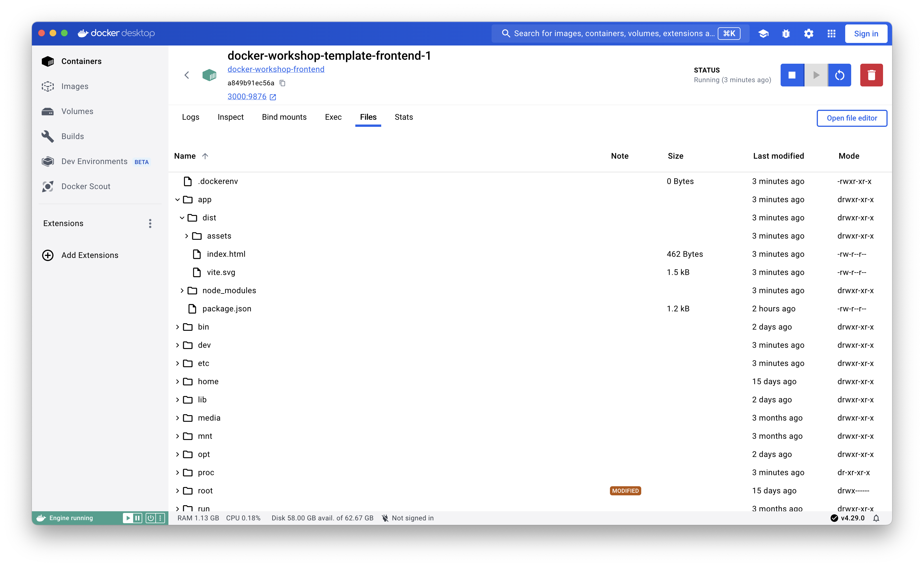Collapse the app folder
The height and width of the screenshot is (567, 924).
click(x=178, y=200)
